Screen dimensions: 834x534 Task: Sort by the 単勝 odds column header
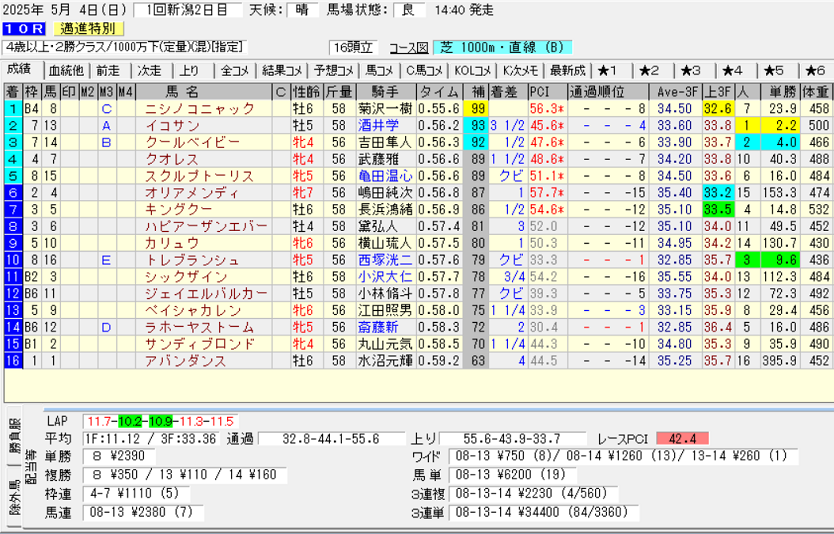[780, 92]
